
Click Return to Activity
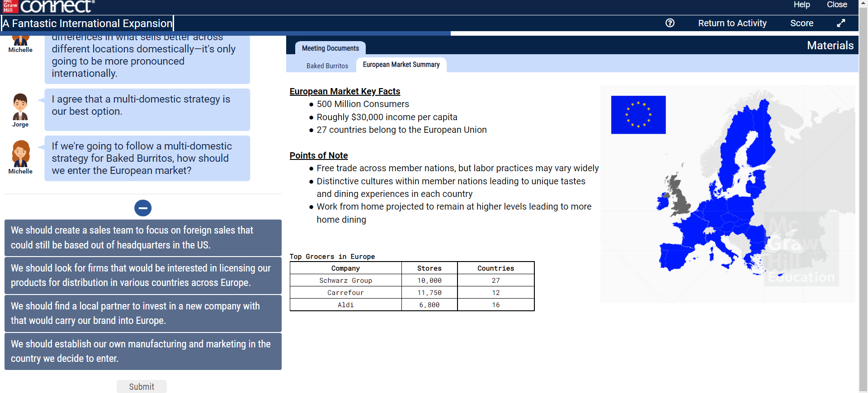(732, 23)
